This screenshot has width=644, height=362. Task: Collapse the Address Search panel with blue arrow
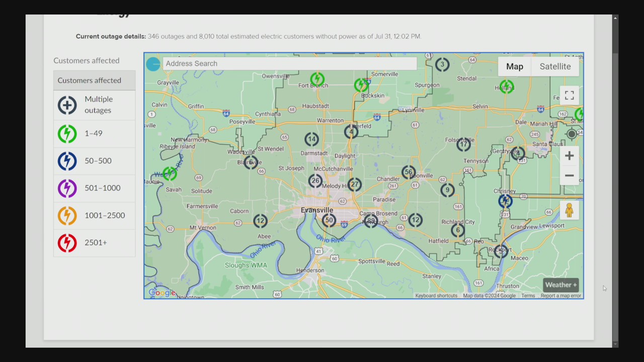(153, 63)
